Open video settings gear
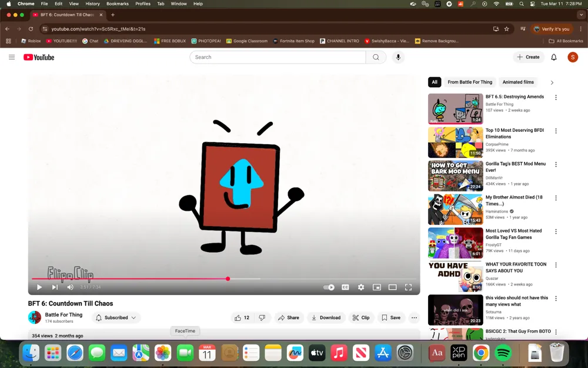The image size is (588, 368). 361,287
